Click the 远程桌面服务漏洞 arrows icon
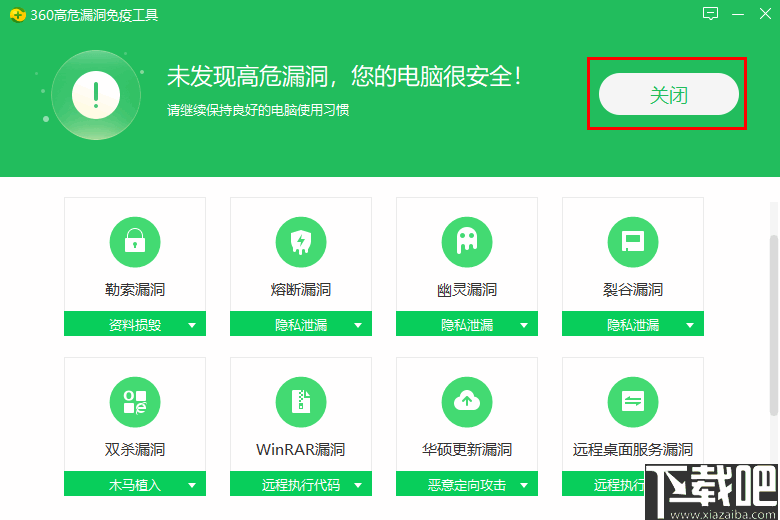 point(633,402)
